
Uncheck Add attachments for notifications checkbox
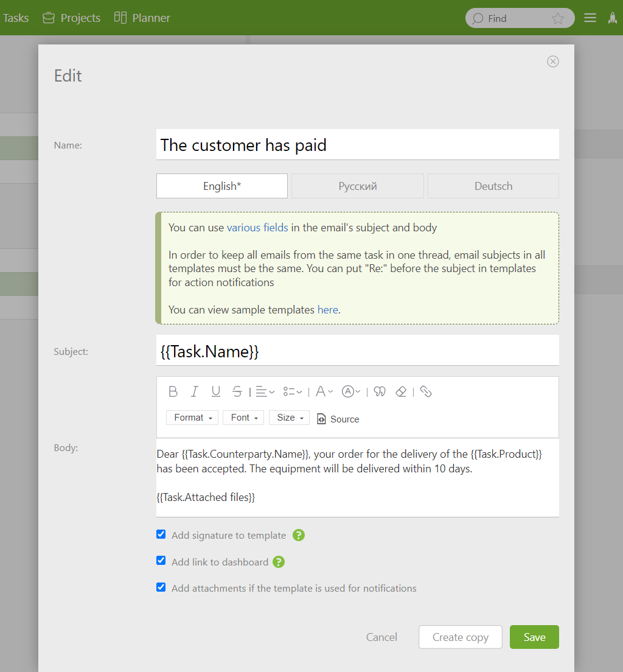tap(161, 587)
